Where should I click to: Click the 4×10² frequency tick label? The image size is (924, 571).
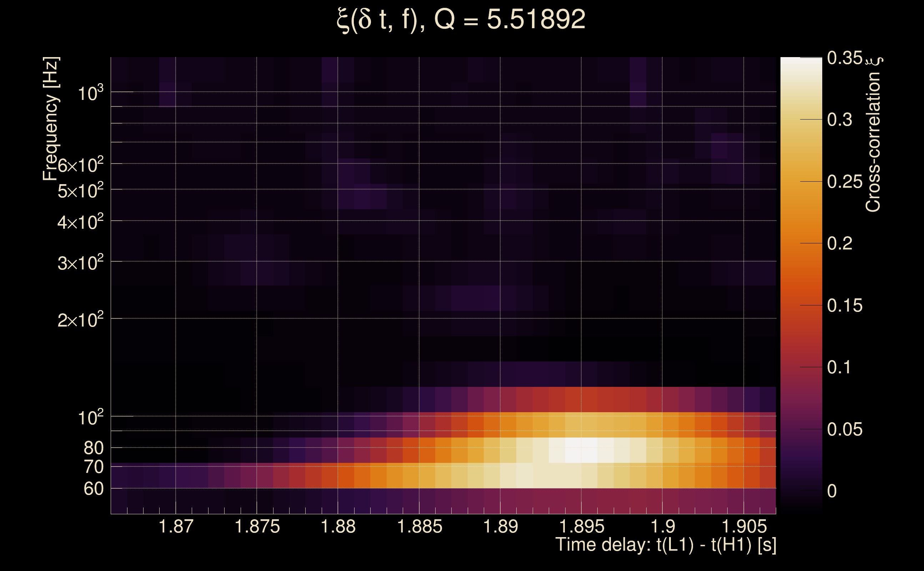coord(80,222)
